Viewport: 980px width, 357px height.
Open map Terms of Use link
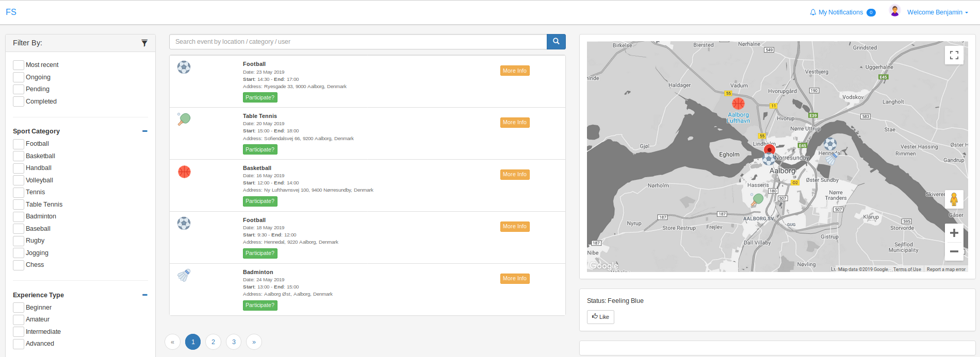(x=907, y=269)
